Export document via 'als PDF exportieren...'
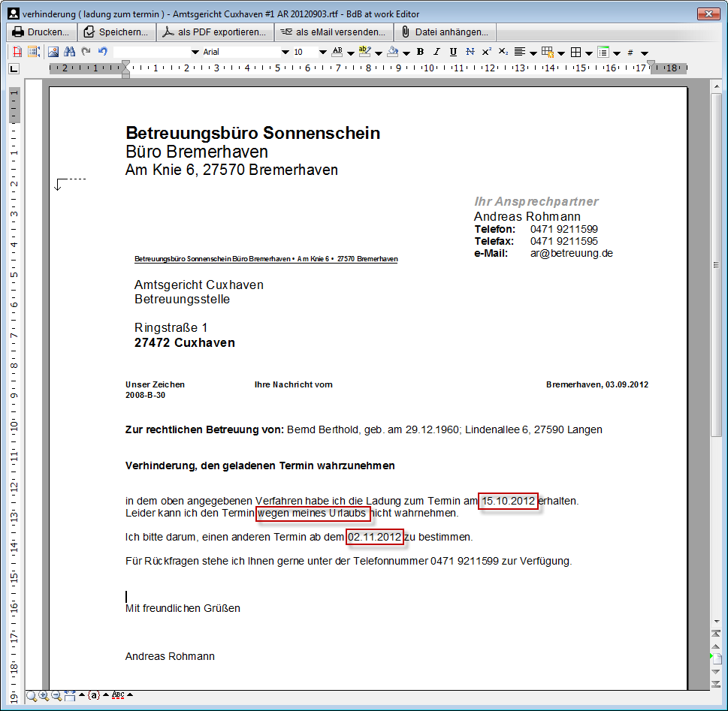Image resolution: width=728 pixels, height=711 pixels. 215,32
